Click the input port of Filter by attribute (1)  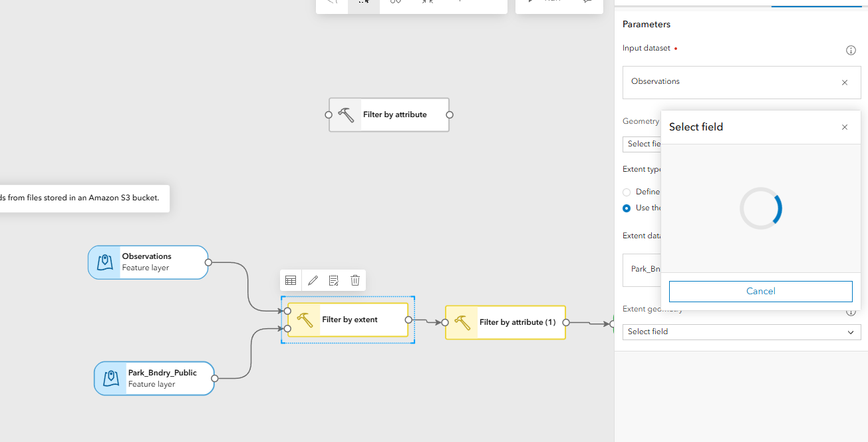coord(445,322)
